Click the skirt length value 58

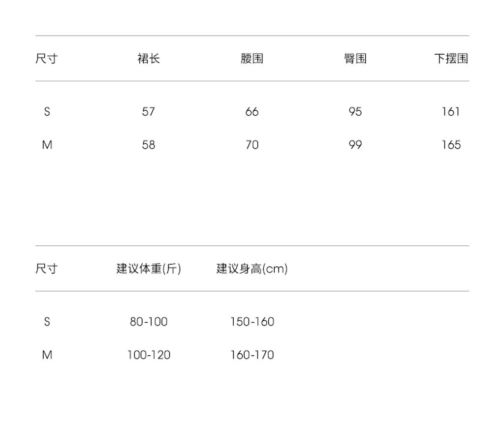tap(148, 145)
